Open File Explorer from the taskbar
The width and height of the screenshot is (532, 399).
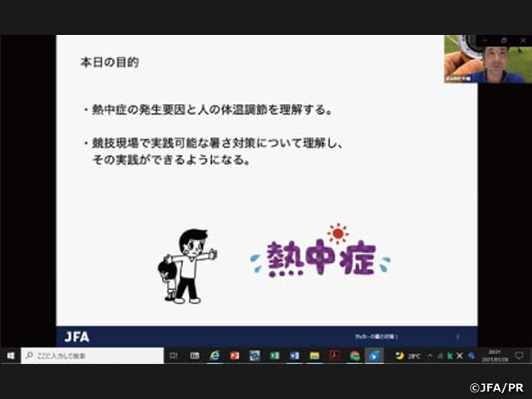pos(315,355)
